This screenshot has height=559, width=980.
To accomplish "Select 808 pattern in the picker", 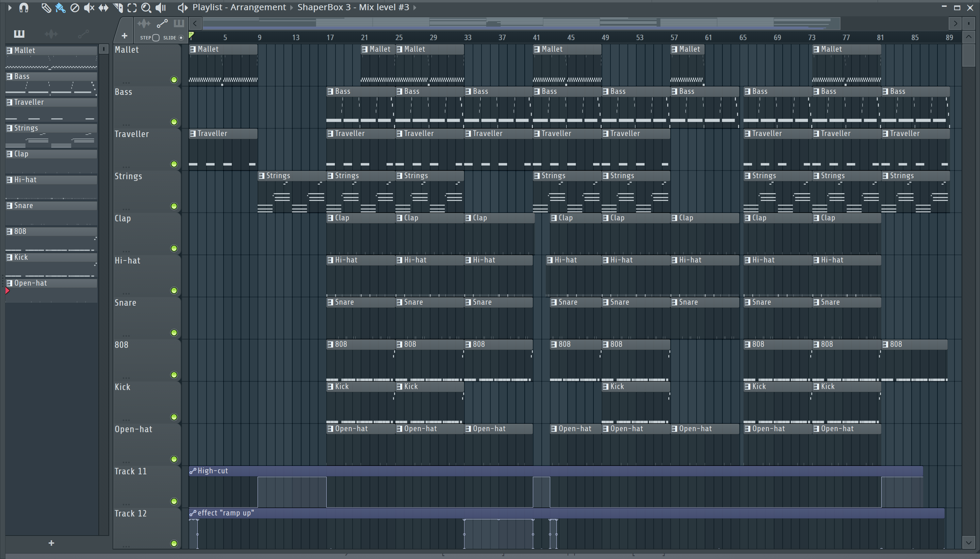I will 51,239.
